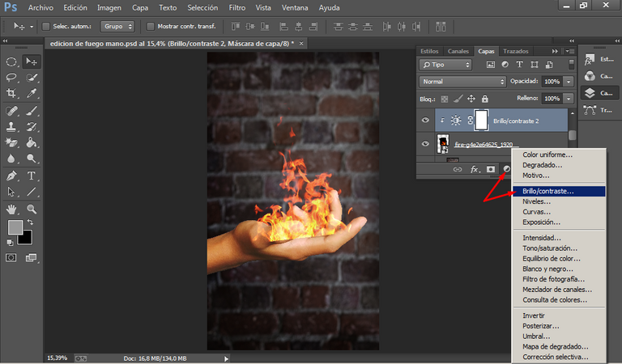
Task: Click the Brillo/contraste 2 layer mask thumbnail
Action: (481, 120)
